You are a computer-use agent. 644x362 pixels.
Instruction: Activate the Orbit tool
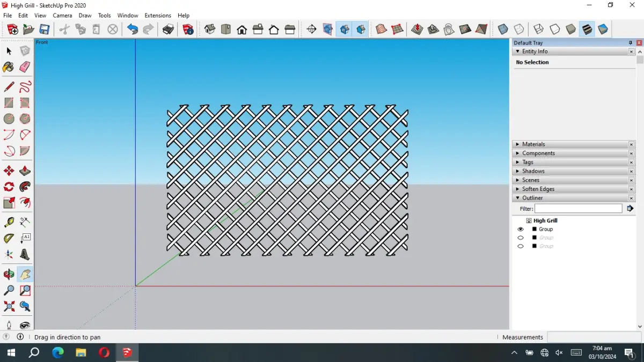(9, 275)
